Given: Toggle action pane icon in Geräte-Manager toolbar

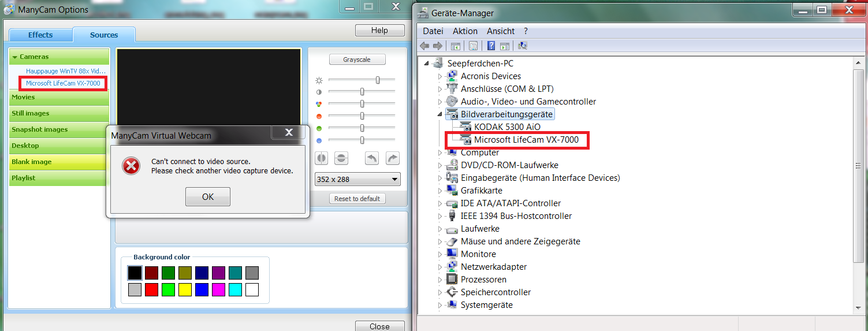Looking at the screenshot, I should point(504,46).
